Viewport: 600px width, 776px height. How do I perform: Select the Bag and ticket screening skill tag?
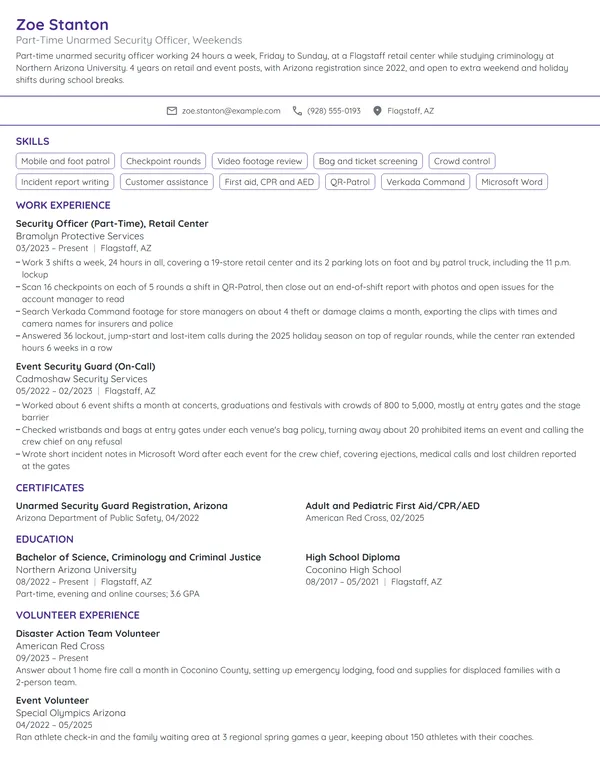pos(368,161)
